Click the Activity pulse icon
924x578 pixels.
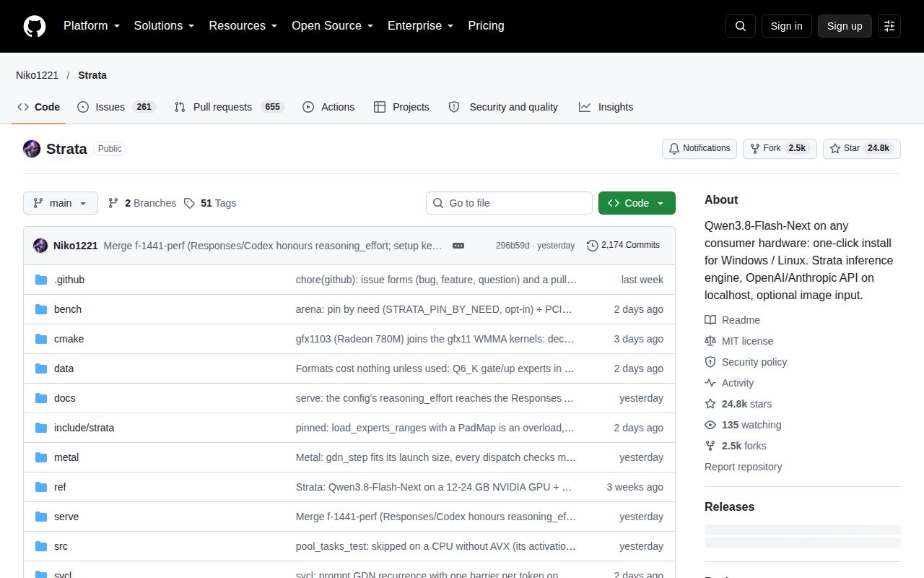[x=710, y=383]
